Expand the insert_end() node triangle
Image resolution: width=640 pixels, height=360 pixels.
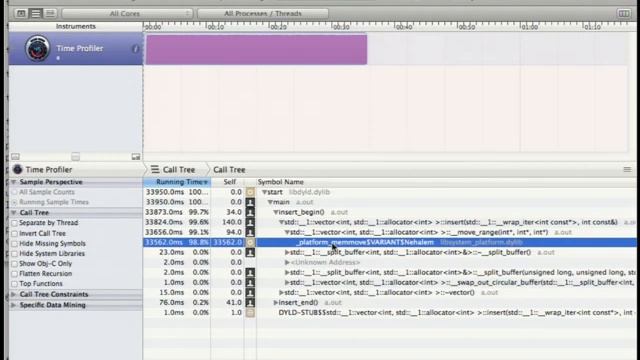pos(276,302)
